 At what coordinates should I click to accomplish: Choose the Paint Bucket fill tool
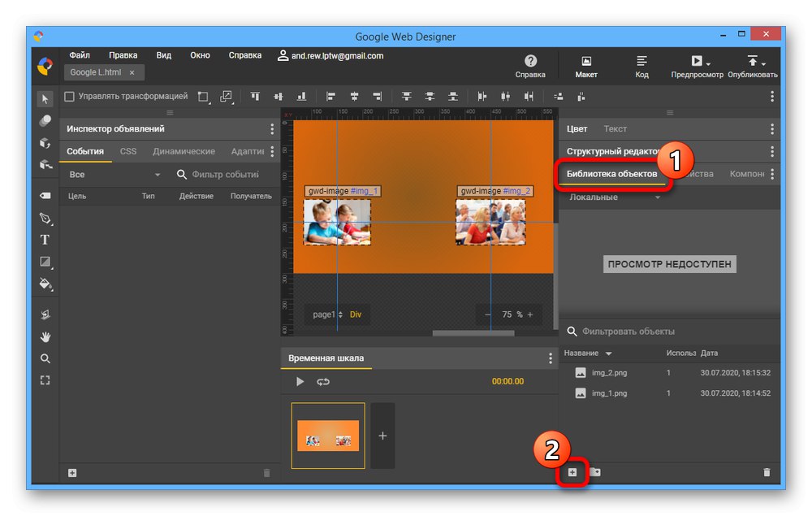point(45,284)
